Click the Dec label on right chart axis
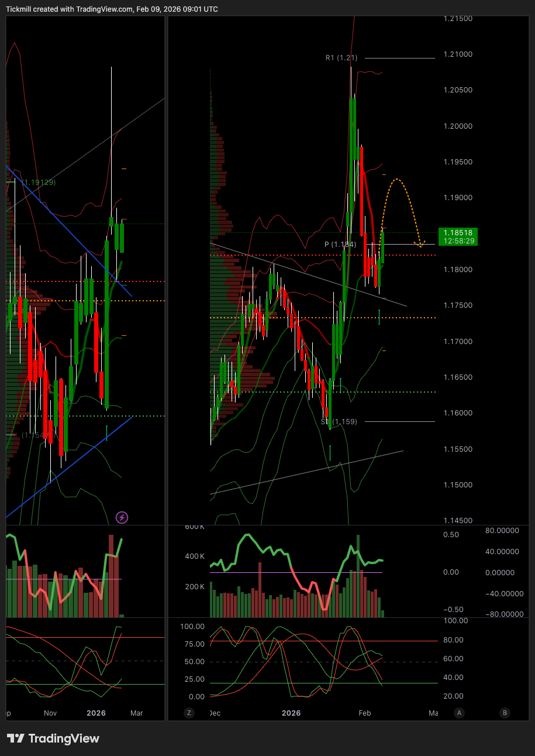535x756 pixels. tap(215, 713)
